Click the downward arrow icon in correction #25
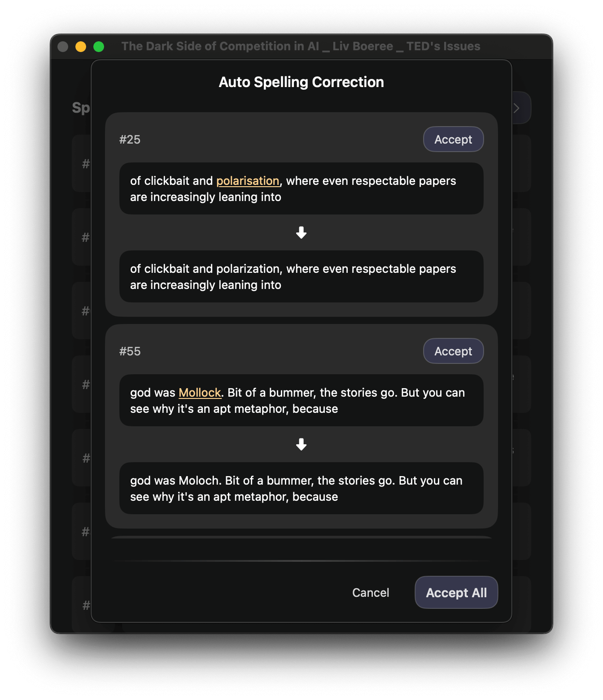Screen dimensions: 603x700 click(x=301, y=232)
